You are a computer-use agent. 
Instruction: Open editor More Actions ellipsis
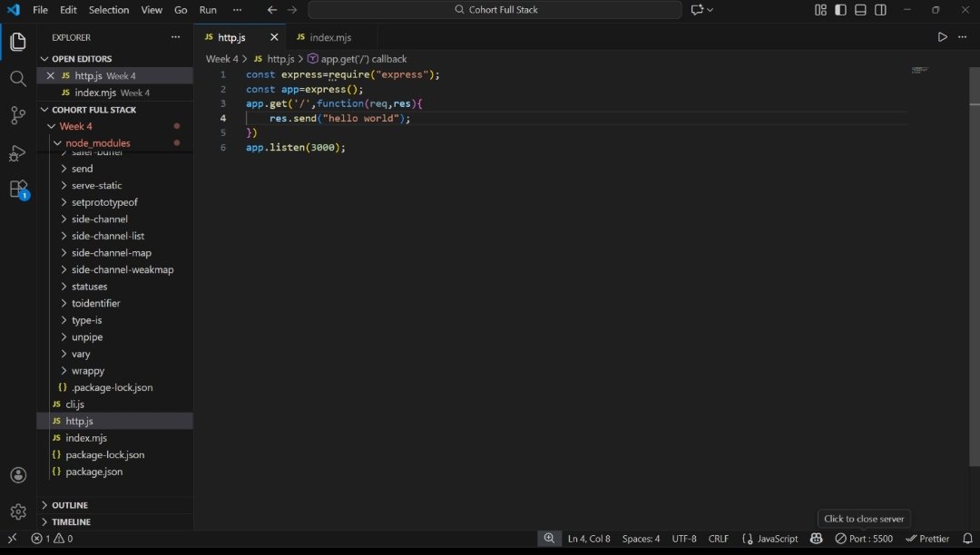963,37
